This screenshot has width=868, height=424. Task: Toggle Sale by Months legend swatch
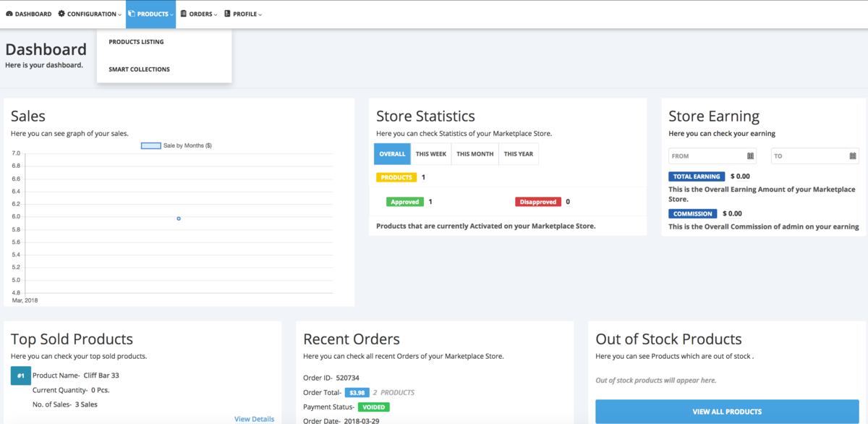pos(150,146)
